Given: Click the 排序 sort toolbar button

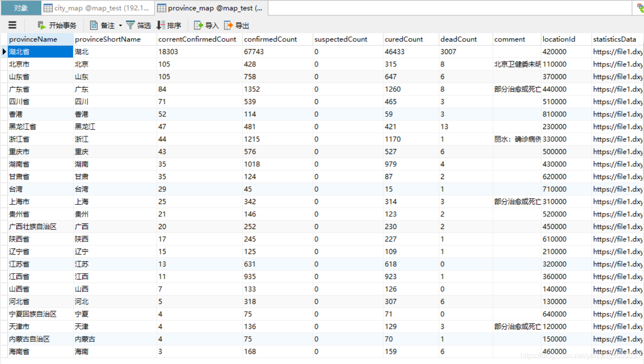Looking at the screenshot, I should pyautogui.click(x=168, y=25).
